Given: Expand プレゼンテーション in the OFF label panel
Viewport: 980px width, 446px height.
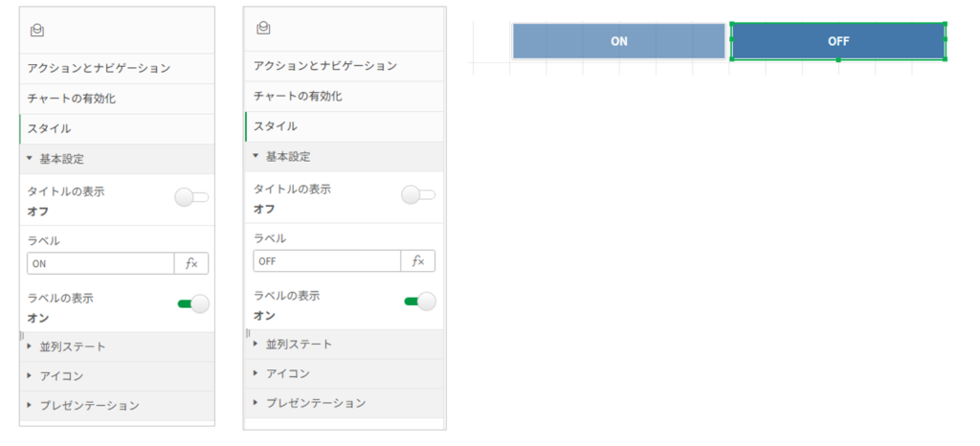Looking at the screenshot, I should tap(315, 403).
